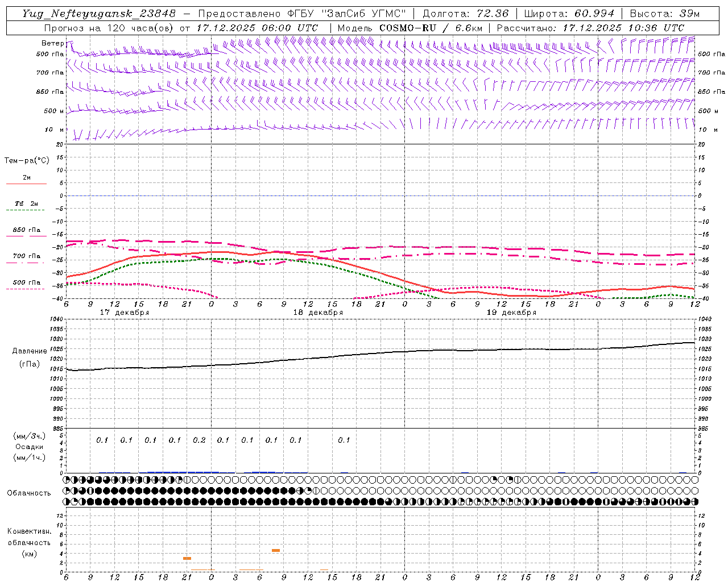Click the blue 2м temperature legend line

pos(26,183)
